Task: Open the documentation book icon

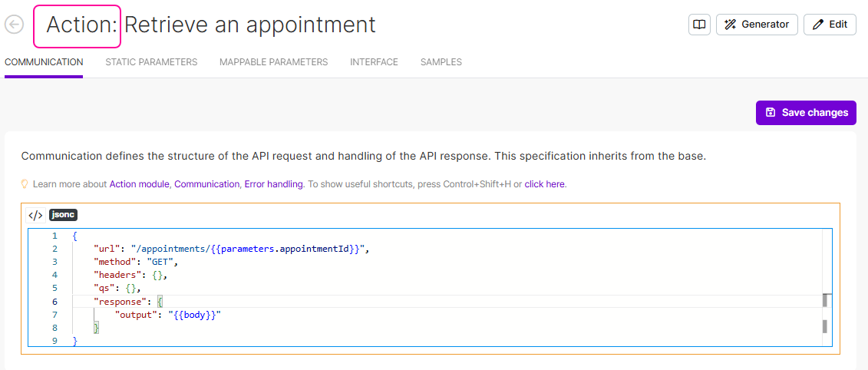Action: (699, 25)
